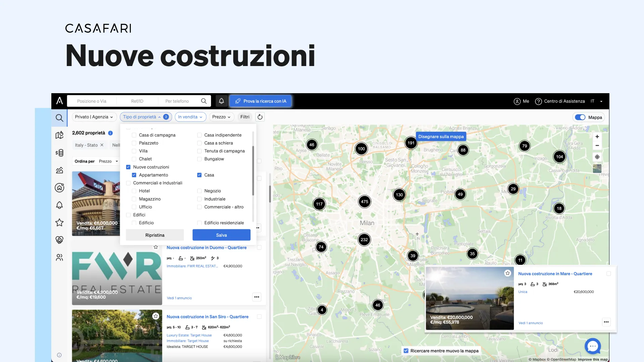
Task: Click Prova la ricerca con IA
Action: pyautogui.click(x=261, y=101)
